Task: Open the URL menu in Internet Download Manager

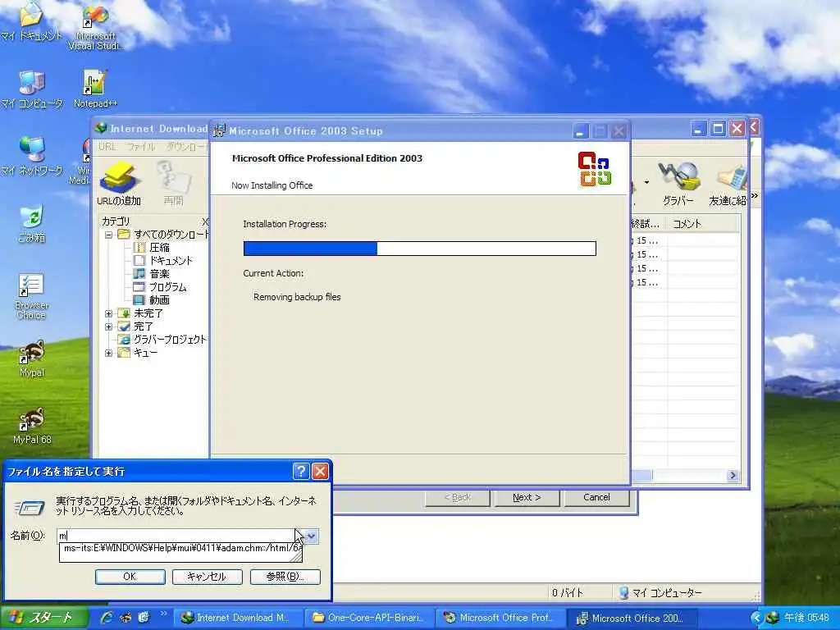Action: point(107,147)
